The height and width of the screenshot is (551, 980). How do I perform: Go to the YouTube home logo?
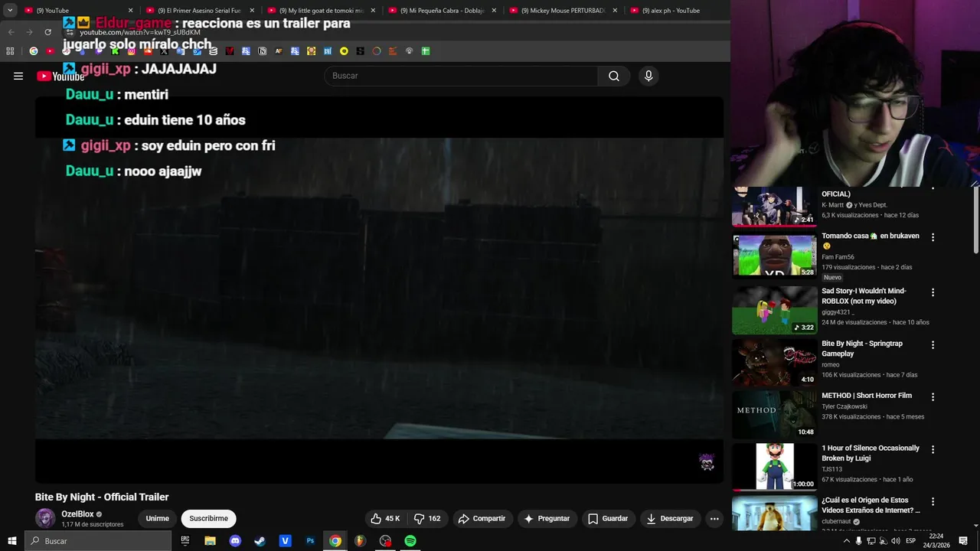click(x=60, y=76)
